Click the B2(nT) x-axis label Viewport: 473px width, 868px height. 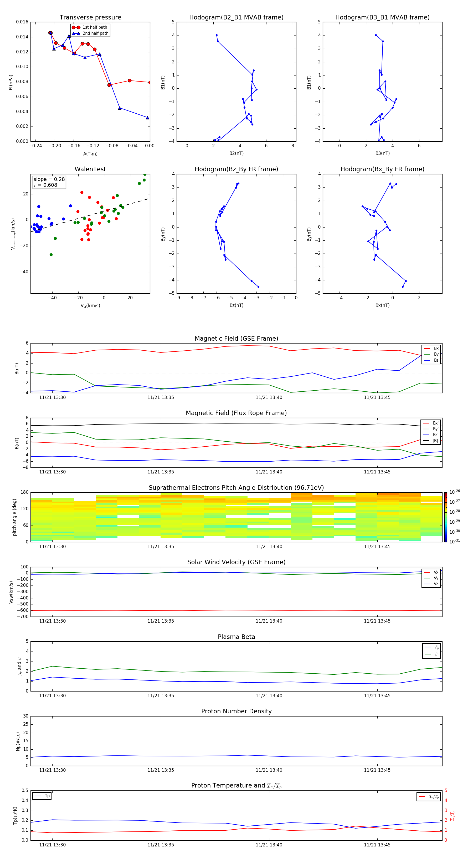point(236,153)
